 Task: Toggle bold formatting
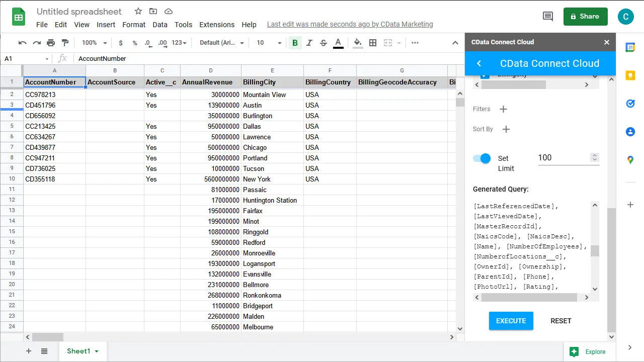pos(295,43)
